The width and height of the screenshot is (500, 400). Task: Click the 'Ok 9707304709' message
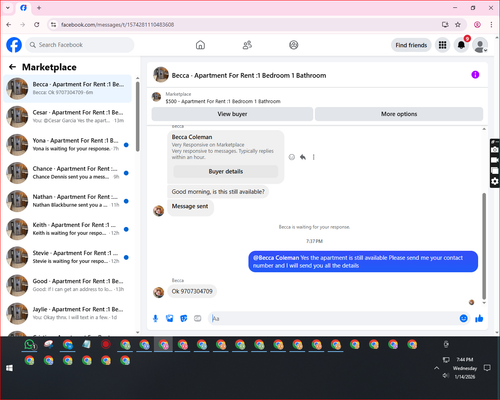192,291
